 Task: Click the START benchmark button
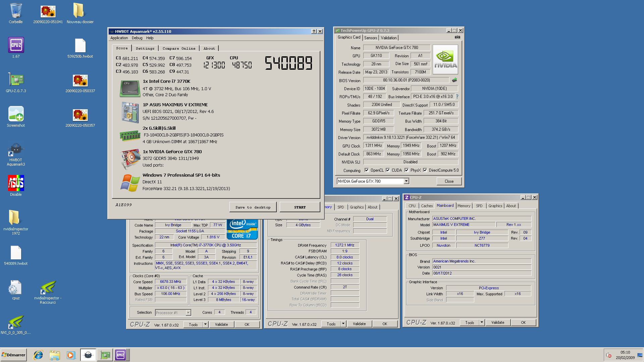click(x=300, y=207)
